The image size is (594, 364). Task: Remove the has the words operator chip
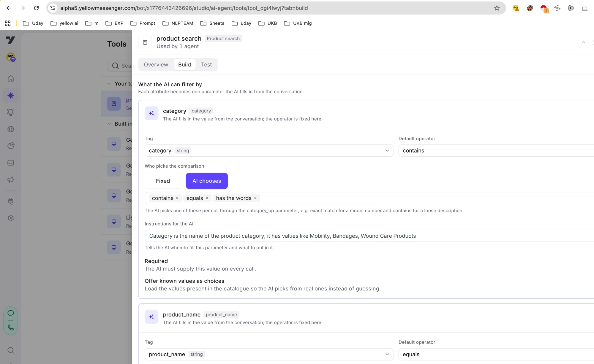(255, 198)
